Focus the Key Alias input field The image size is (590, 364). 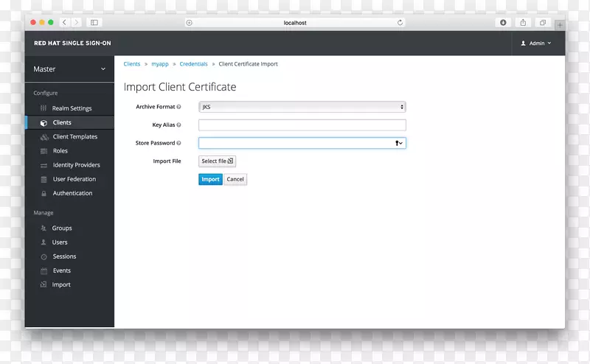click(x=302, y=125)
